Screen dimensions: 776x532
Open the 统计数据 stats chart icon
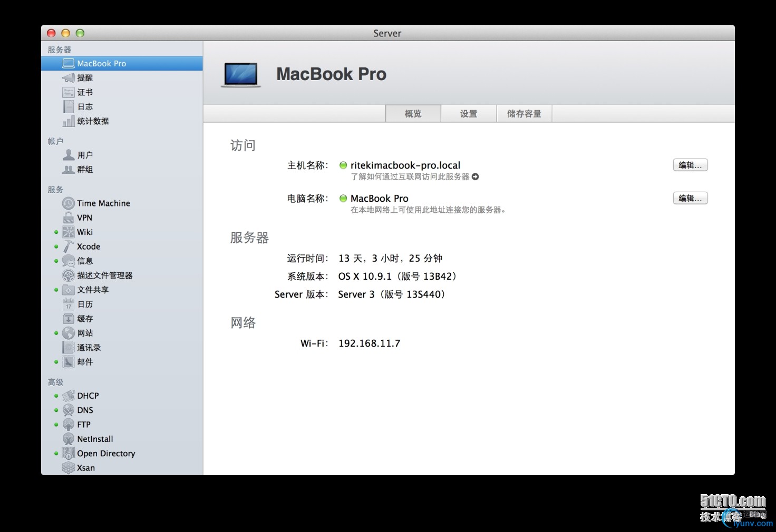coord(69,121)
